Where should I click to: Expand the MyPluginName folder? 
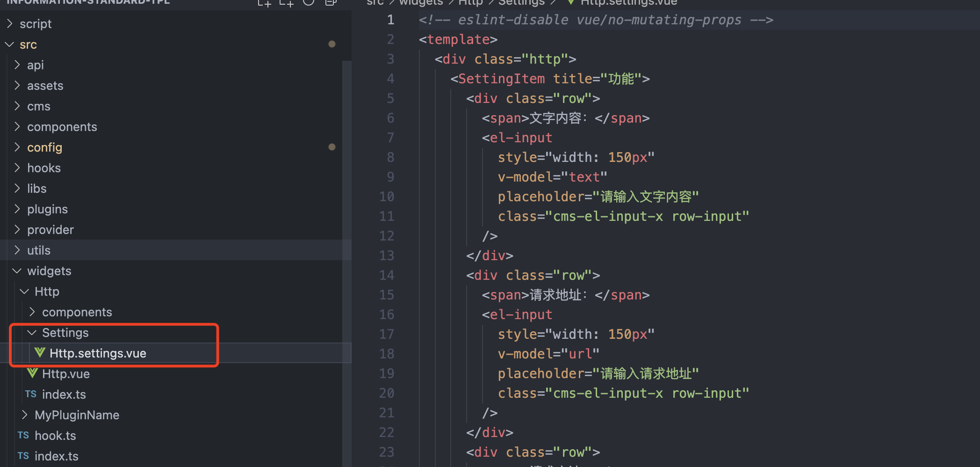25,415
